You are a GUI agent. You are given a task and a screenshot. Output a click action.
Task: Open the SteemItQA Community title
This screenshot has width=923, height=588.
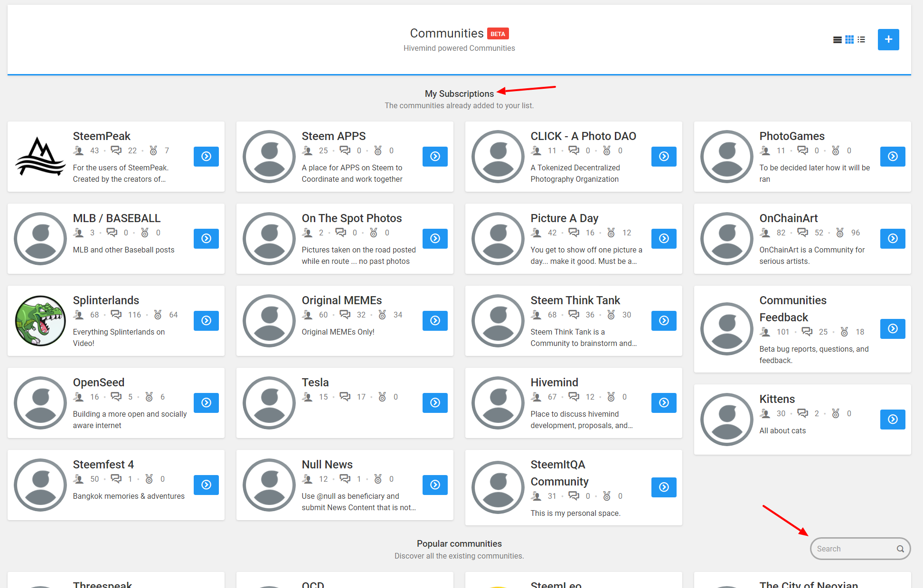tap(560, 473)
